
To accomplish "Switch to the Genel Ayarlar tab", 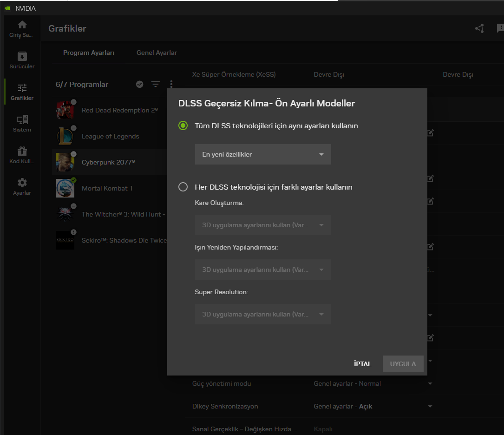I will (157, 53).
